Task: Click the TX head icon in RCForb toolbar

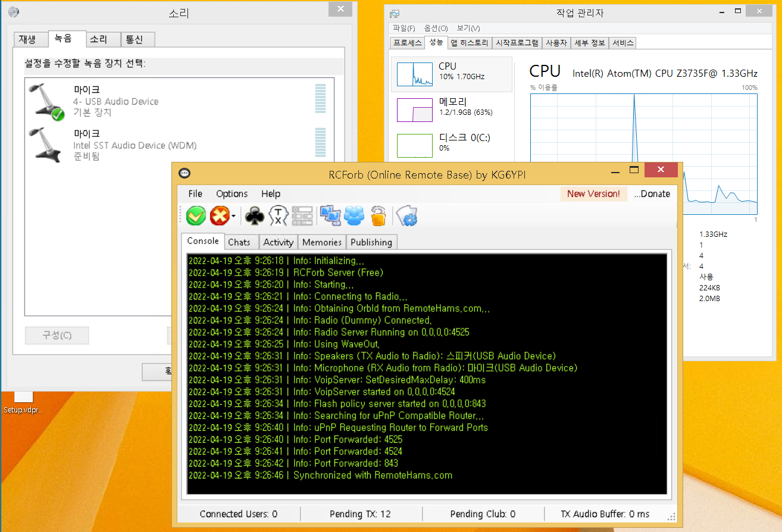Action: (279, 215)
